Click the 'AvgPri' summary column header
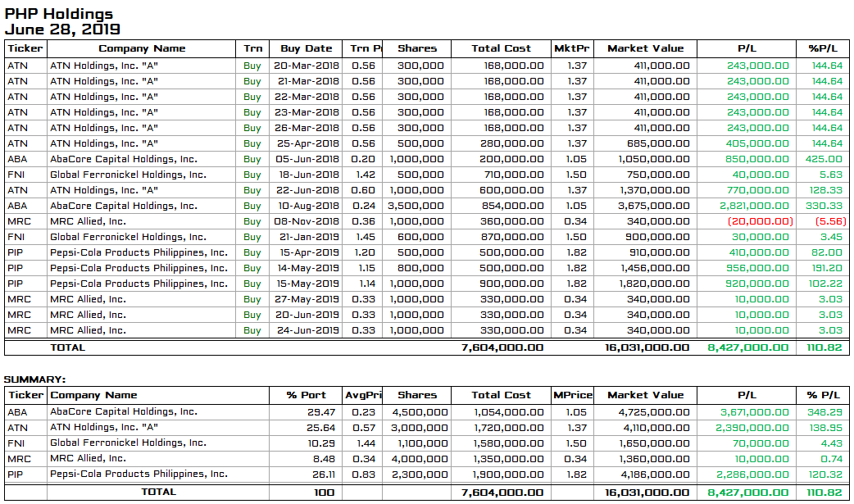Screen dimensions: 854x504 [x=363, y=396]
